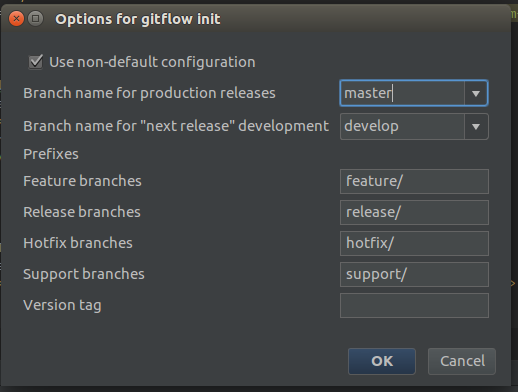Click the 'Branch name for "next release" development' label

[176, 126]
